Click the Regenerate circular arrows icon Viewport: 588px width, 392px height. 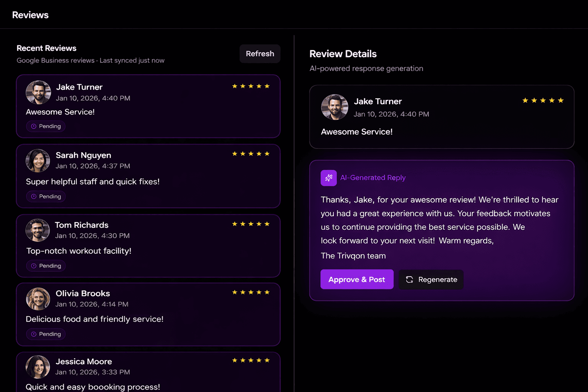coord(409,279)
